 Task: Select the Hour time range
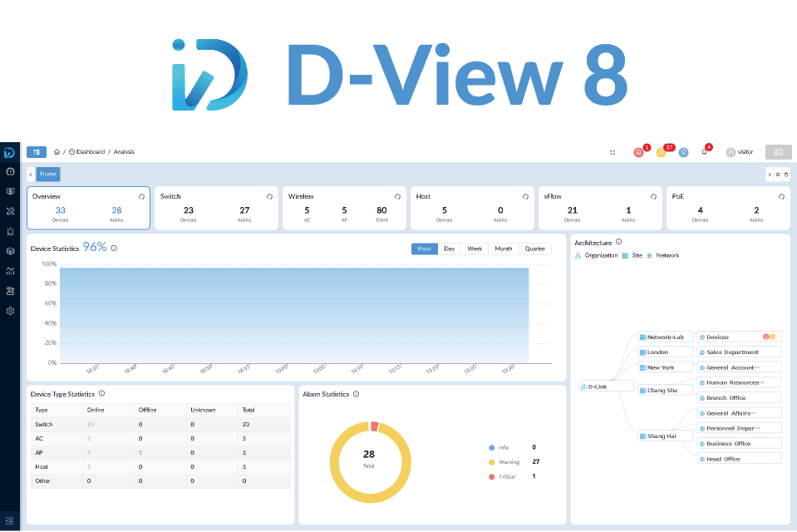click(x=425, y=249)
